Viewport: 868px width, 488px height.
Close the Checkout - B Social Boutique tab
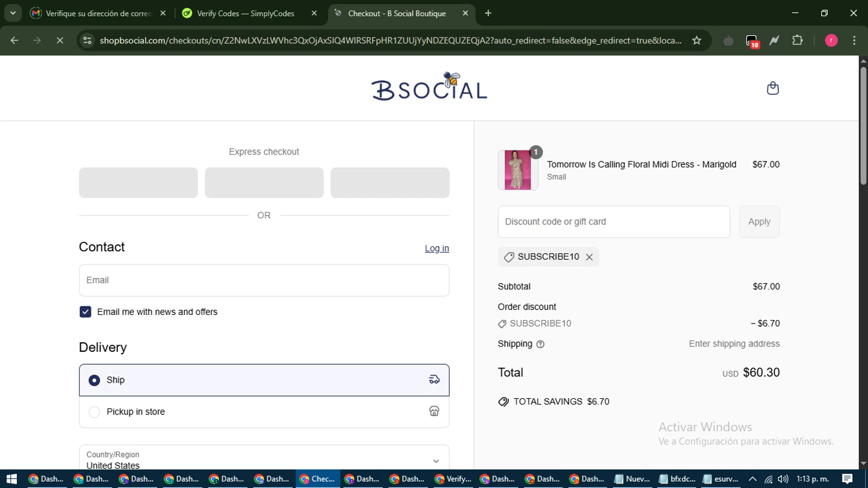(465, 13)
